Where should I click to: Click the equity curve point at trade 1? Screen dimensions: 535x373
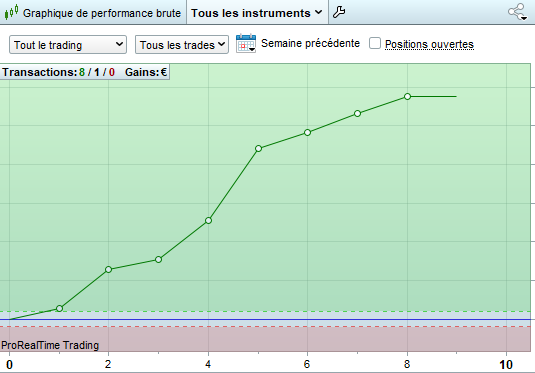pos(59,309)
